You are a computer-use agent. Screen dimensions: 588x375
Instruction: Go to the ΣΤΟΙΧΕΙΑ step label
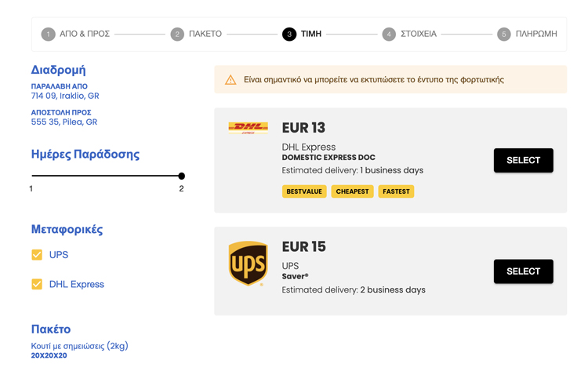[x=419, y=34]
